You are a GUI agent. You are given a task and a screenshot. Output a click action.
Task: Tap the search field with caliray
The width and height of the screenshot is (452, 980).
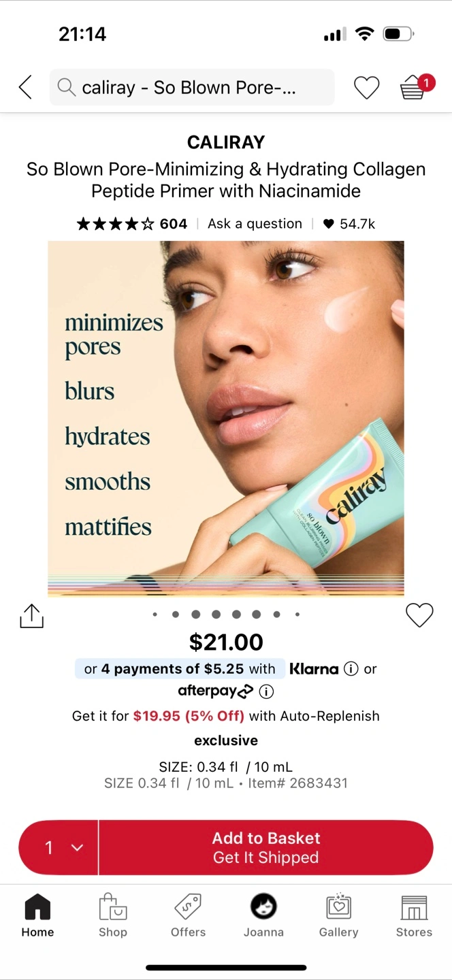(192, 87)
